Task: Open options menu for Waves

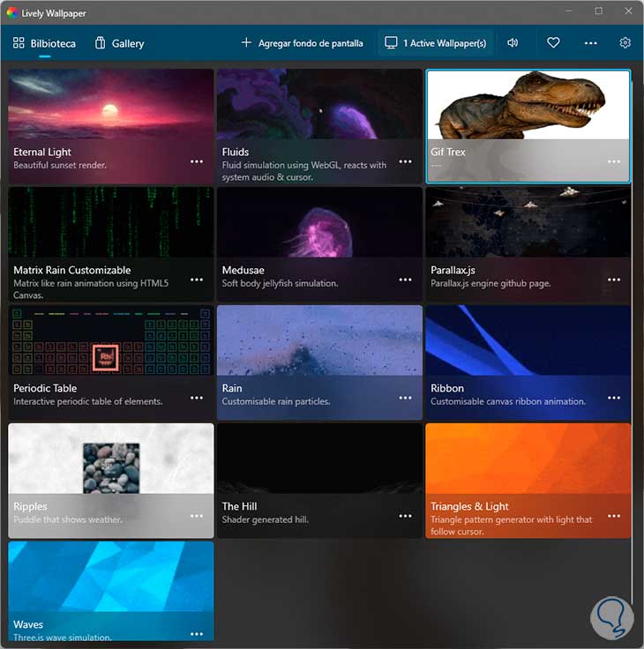Action: coord(197,634)
